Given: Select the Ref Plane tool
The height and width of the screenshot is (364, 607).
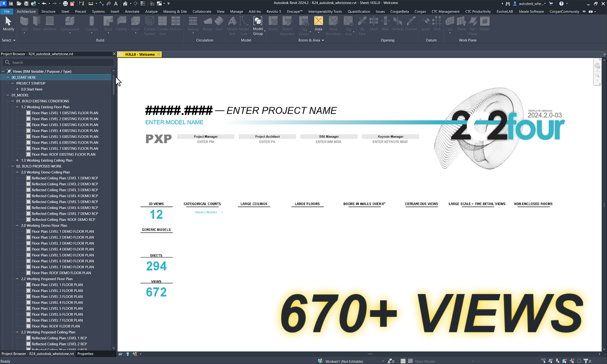Looking at the screenshot, I should point(473,26).
